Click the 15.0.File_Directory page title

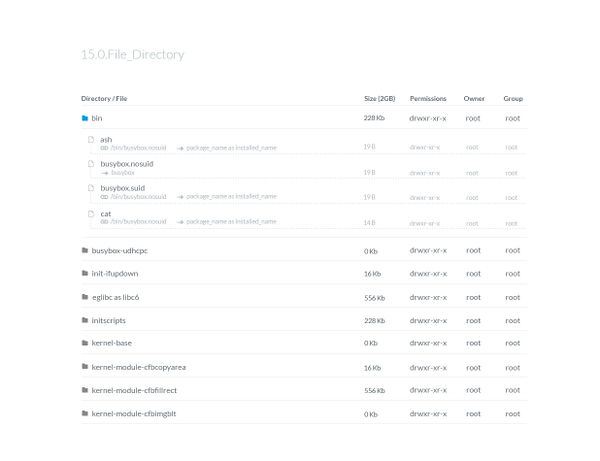point(132,54)
